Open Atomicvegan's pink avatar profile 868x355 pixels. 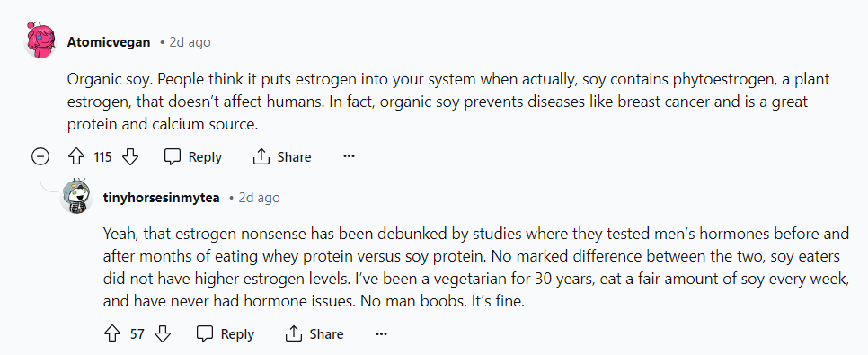[40, 40]
